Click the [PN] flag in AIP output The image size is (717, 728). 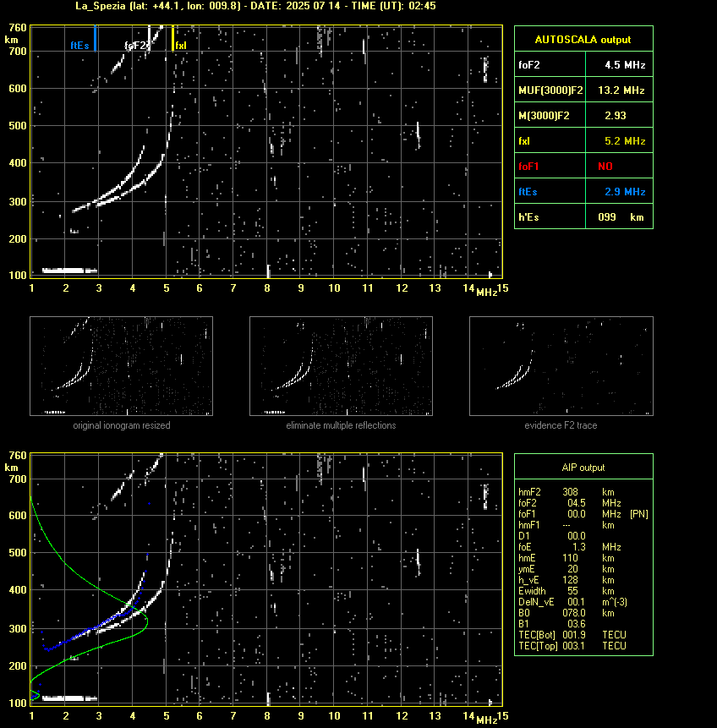tap(639, 514)
